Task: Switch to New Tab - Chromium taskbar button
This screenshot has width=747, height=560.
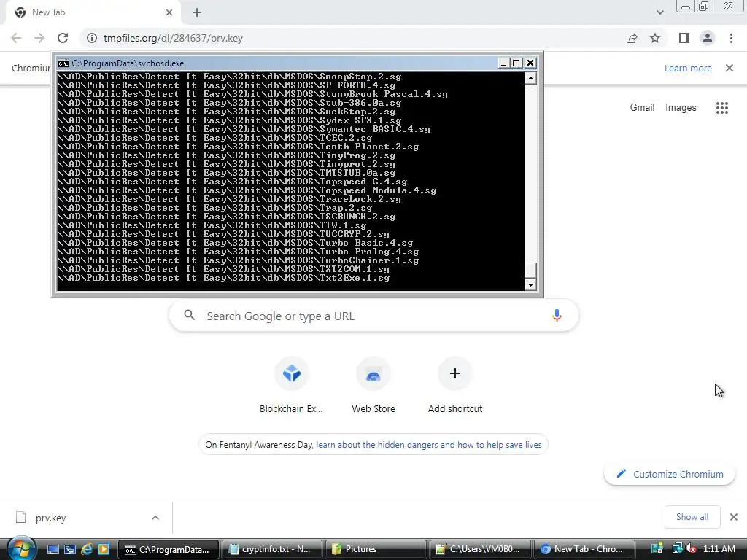Action: point(584,549)
